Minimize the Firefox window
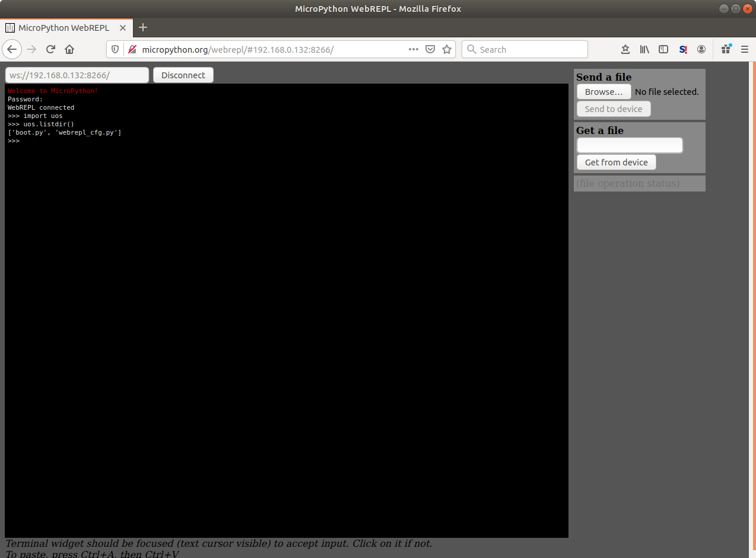Image resolution: width=756 pixels, height=558 pixels. [723, 8]
